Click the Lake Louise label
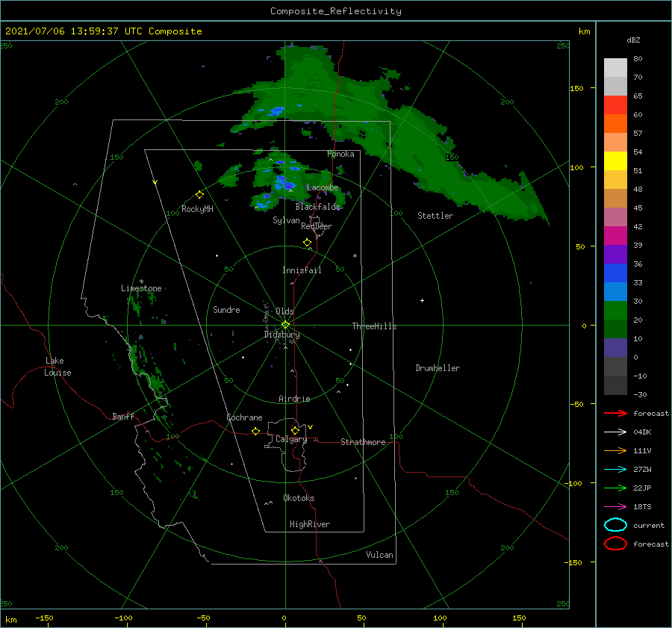 pyautogui.click(x=57, y=367)
